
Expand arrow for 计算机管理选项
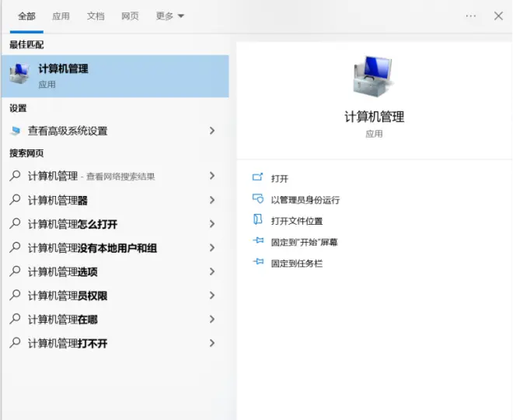pyautogui.click(x=212, y=271)
